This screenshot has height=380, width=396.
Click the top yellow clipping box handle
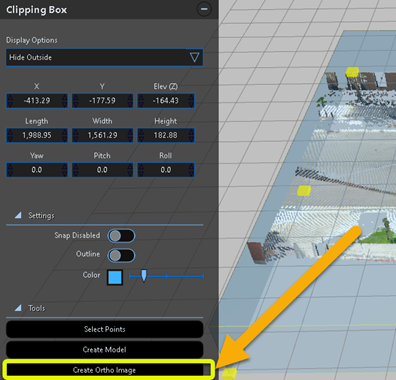pos(352,72)
